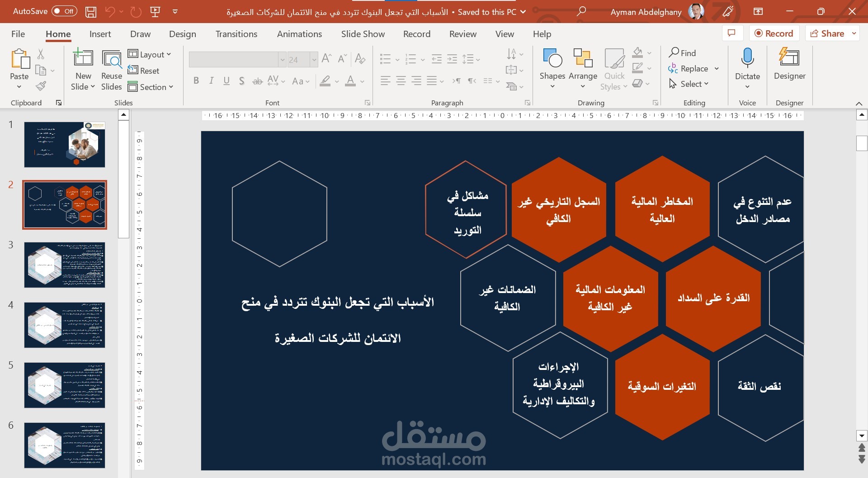
Task: Click Reset slide button
Action: [144, 71]
